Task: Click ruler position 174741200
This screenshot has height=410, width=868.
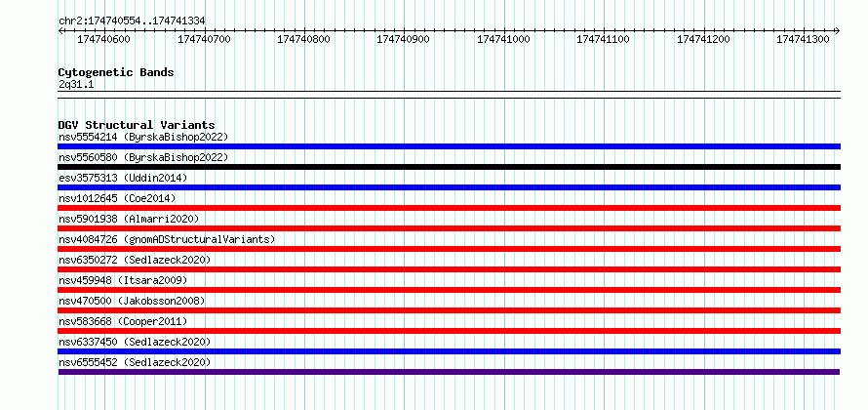Action: pos(703,39)
